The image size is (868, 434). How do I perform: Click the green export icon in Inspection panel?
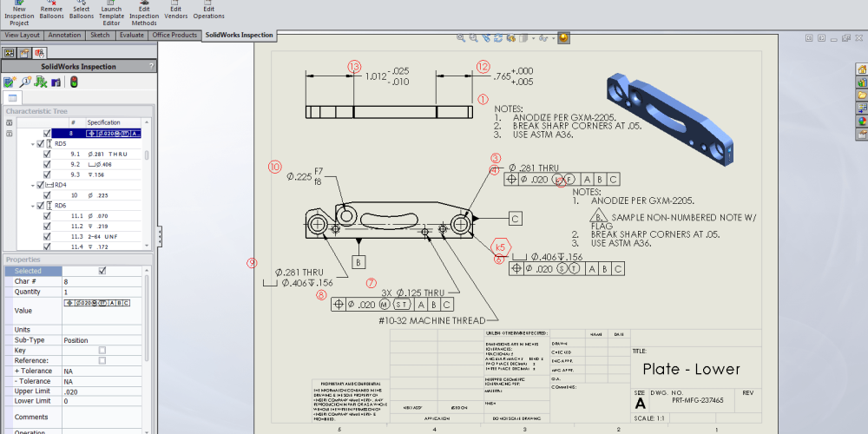pos(41,82)
